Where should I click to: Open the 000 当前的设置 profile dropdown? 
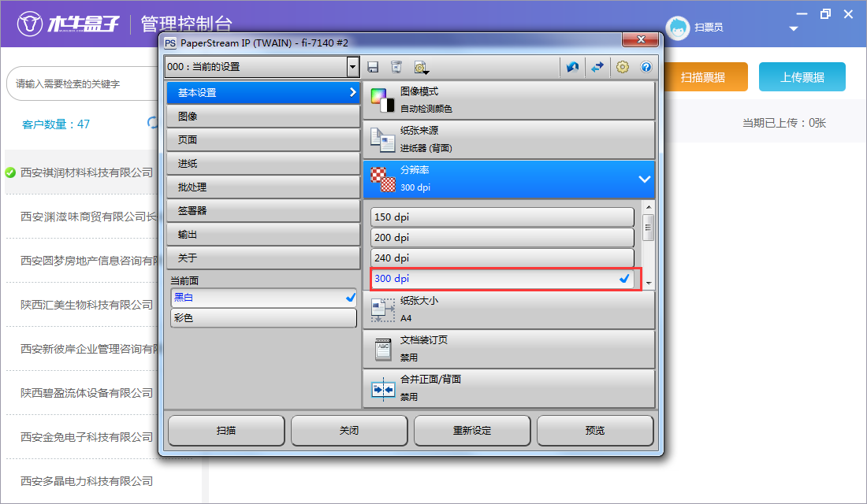pyautogui.click(x=353, y=67)
